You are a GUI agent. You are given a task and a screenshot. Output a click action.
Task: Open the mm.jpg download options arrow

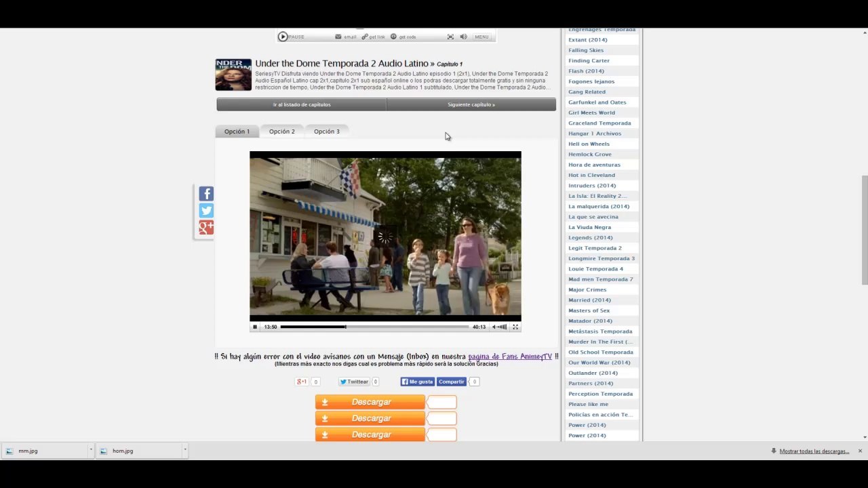pos(90,450)
